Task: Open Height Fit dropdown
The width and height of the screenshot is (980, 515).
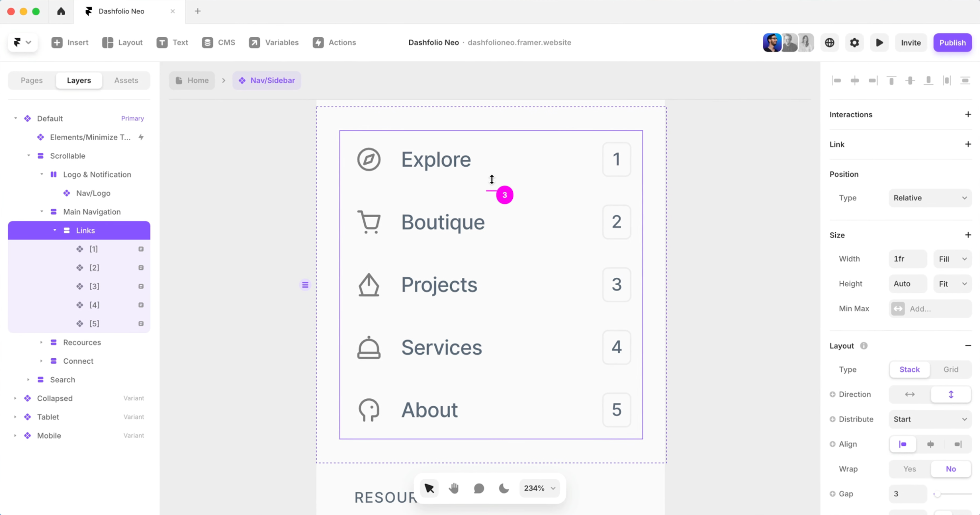Action: 953,284
